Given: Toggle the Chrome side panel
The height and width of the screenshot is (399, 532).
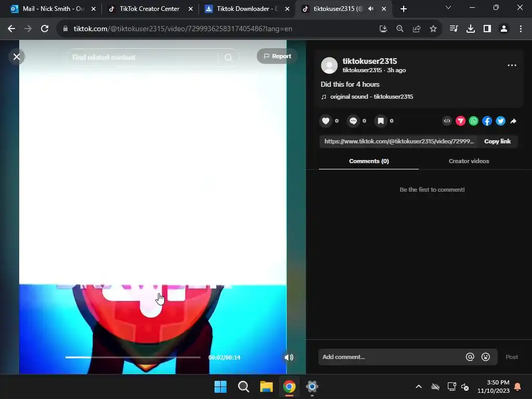Looking at the screenshot, I should (487, 29).
